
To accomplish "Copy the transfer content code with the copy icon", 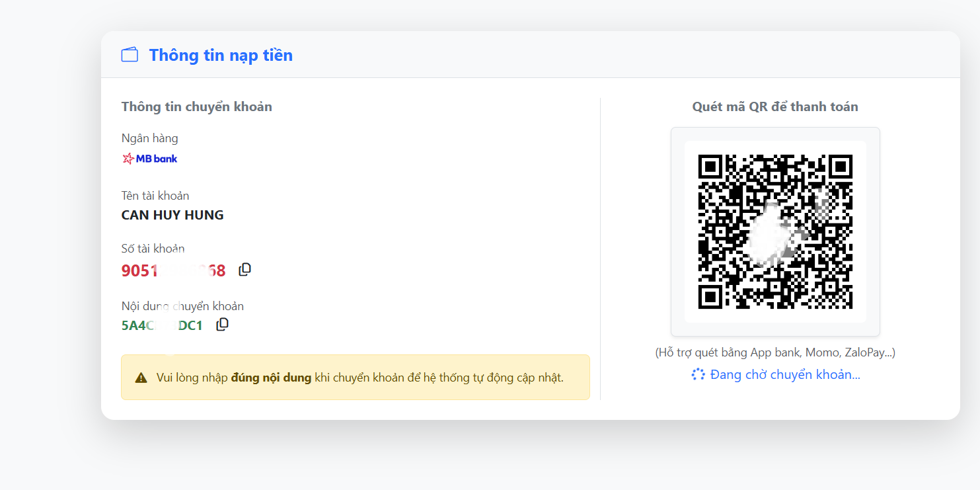I will (x=223, y=324).
